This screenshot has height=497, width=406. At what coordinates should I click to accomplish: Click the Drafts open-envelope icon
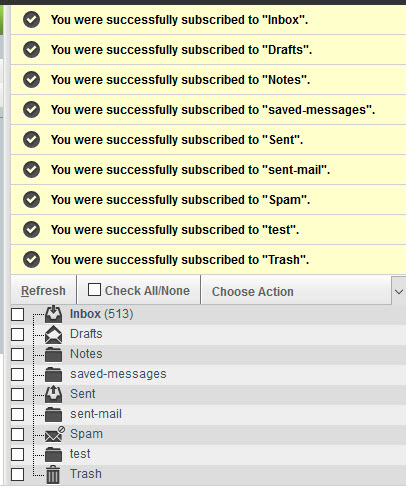(53, 334)
